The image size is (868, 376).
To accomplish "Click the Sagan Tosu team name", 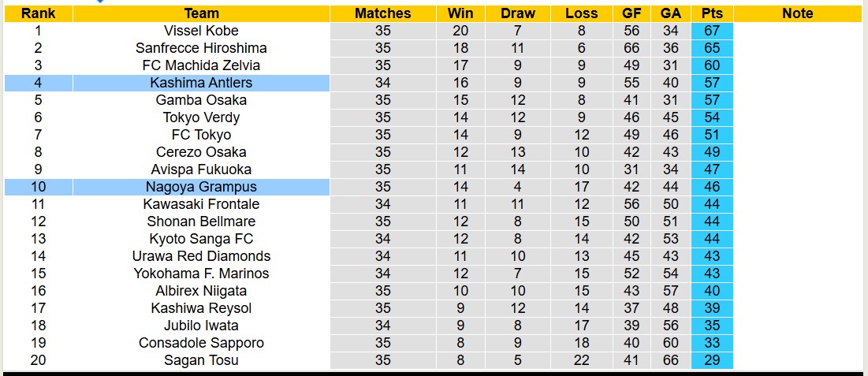I will click(201, 360).
